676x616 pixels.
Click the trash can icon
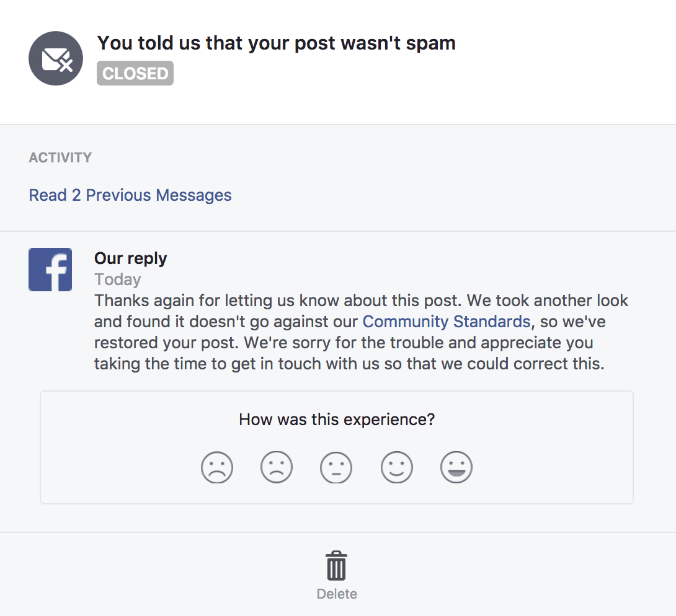336,566
